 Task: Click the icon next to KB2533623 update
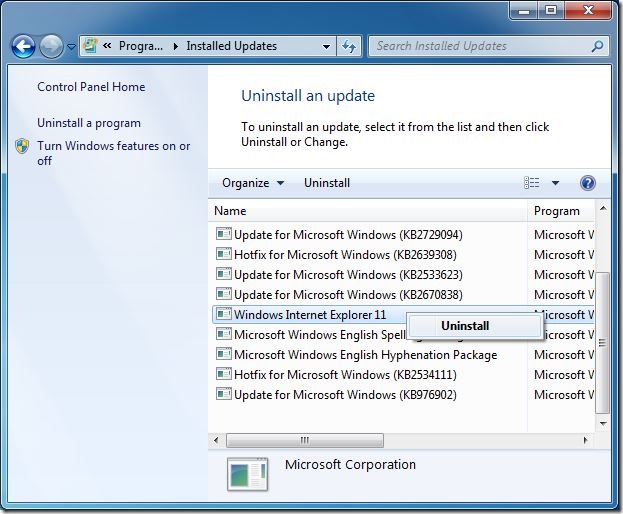pos(224,273)
